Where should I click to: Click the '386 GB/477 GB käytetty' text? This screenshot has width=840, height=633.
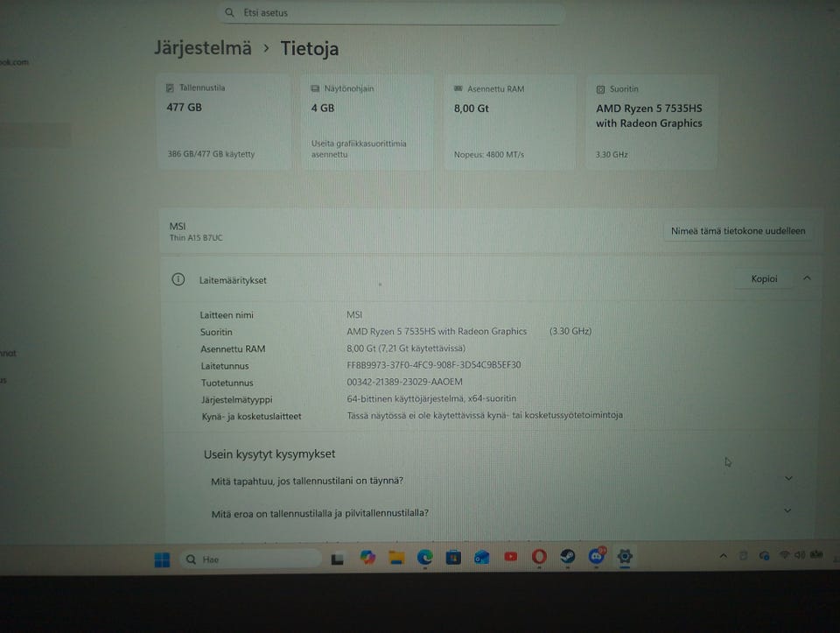coord(211,154)
